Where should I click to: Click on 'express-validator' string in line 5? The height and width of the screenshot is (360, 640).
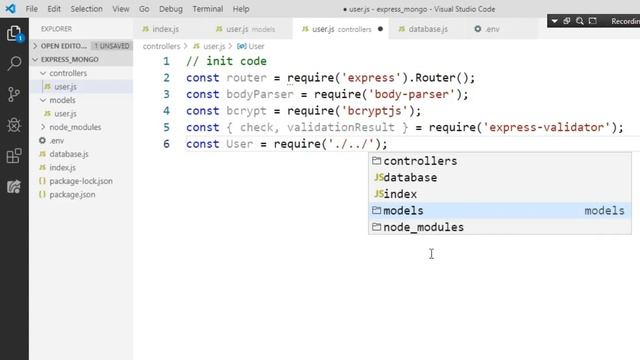coord(547,127)
